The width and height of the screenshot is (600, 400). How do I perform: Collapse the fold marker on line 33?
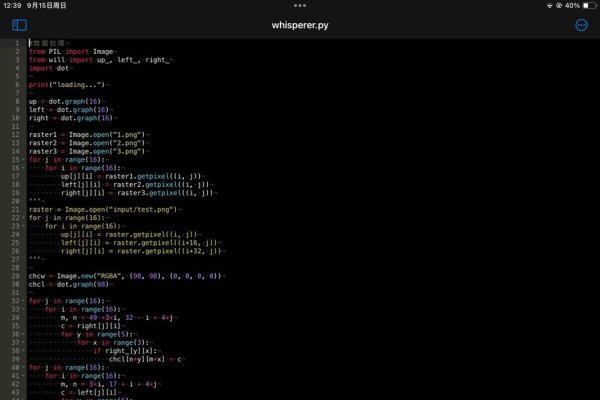(23, 309)
